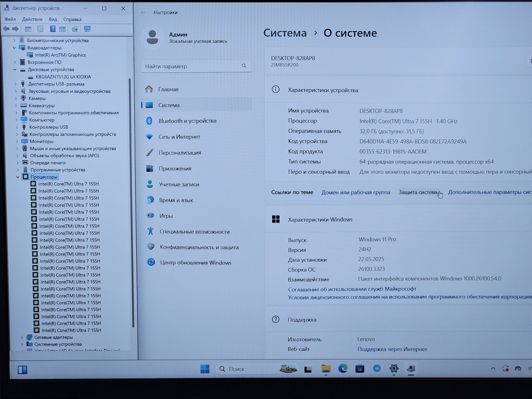Click the info icon beside Характеристики устройства
The image size is (532, 399).
click(276, 89)
